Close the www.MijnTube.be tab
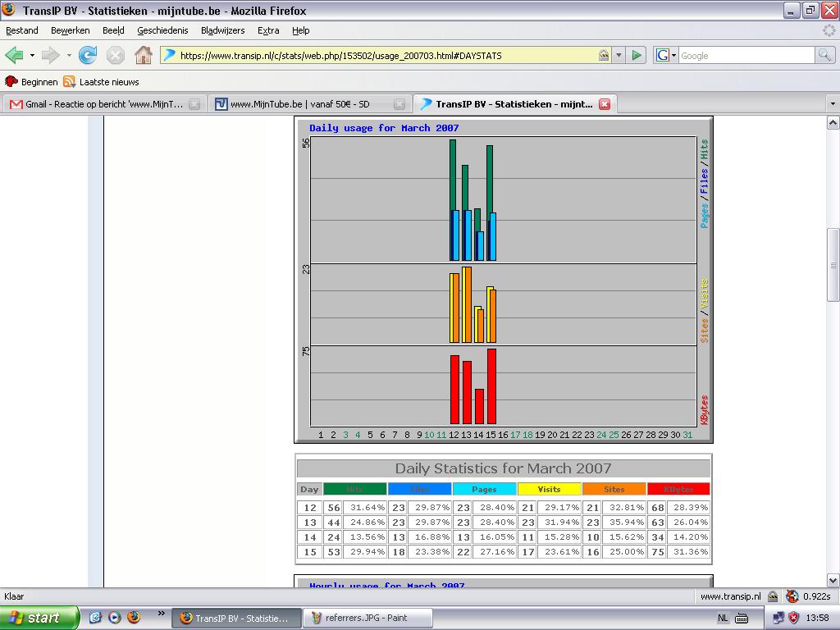This screenshot has width=840, height=630. (x=399, y=104)
